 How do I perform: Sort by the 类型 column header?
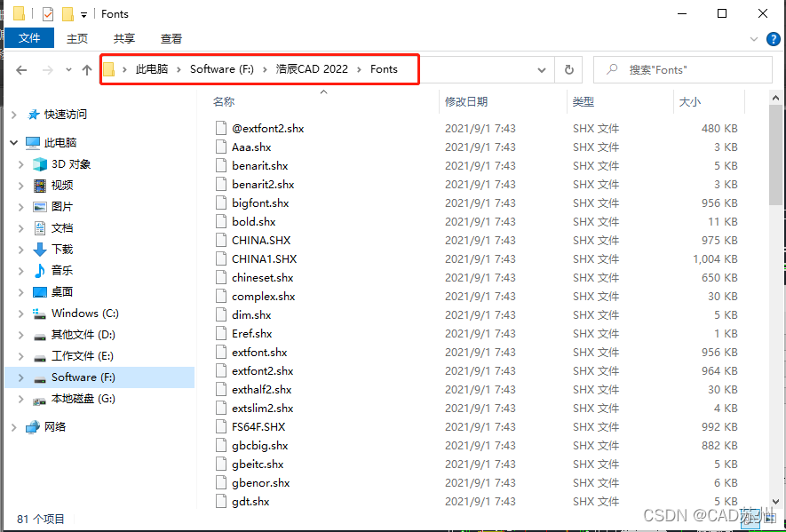[584, 102]
